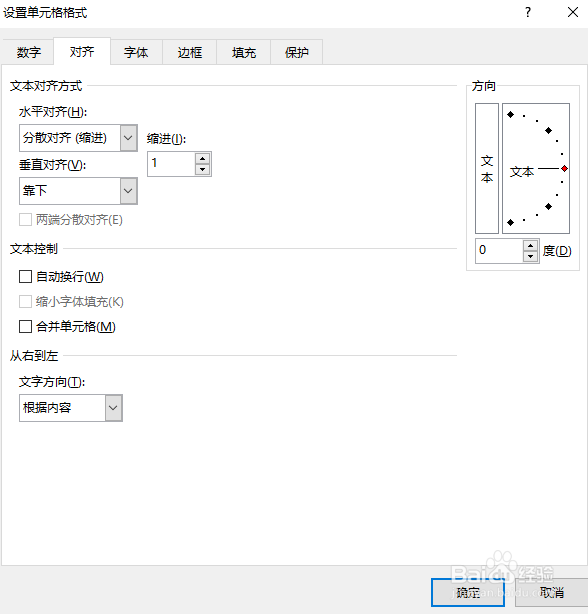Increase degrees with the up spinner arrow

[x=530, y=246]
